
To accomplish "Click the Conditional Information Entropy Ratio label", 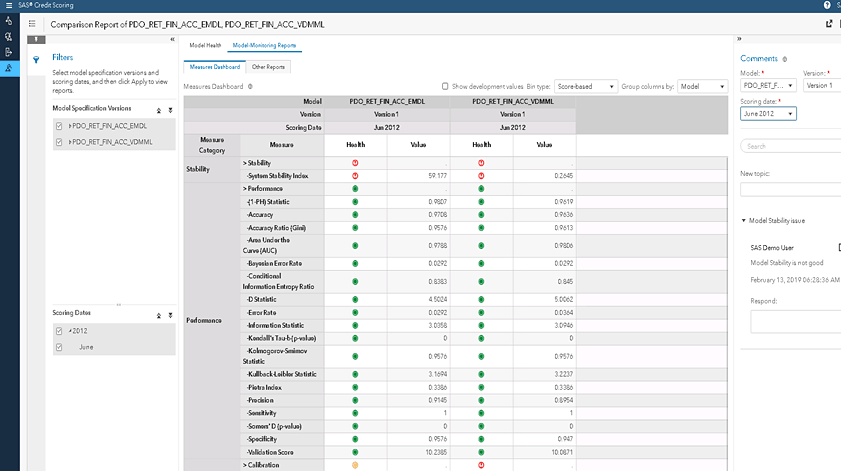I will (278, 281).
